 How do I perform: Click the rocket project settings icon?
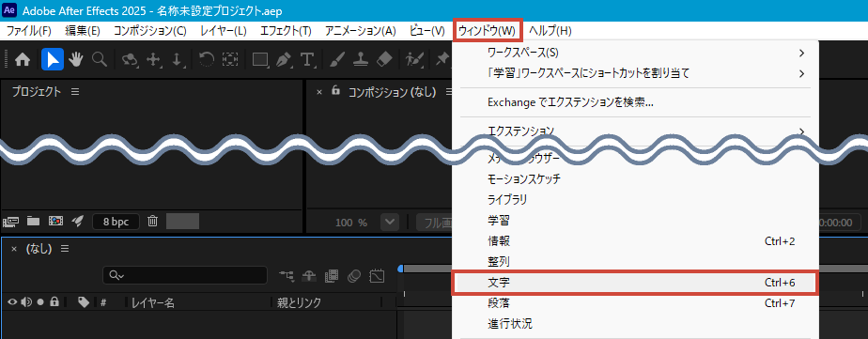coord(77,222)
